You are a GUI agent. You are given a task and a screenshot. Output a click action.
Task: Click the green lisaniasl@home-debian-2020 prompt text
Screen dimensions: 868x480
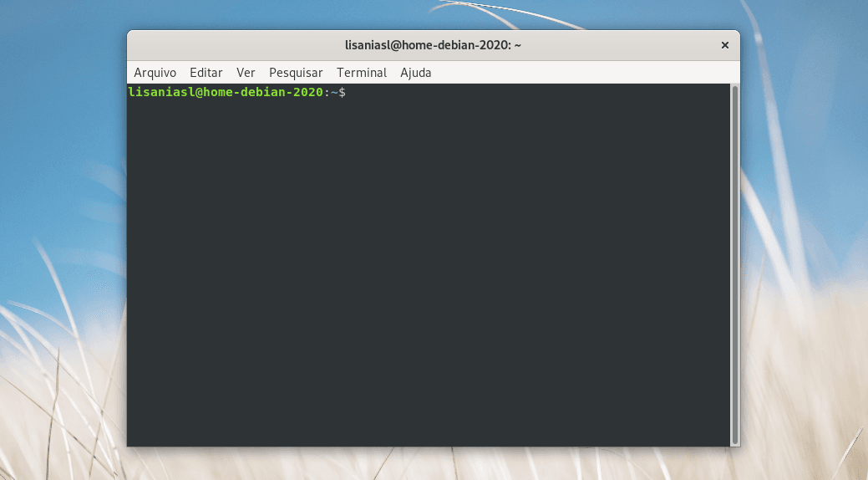coord(225,92)
